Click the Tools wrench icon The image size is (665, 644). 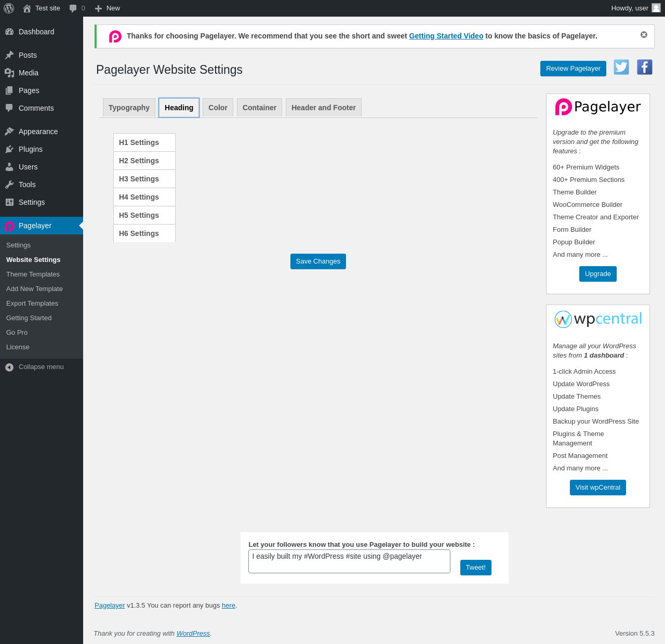click(x=9, y=185)
